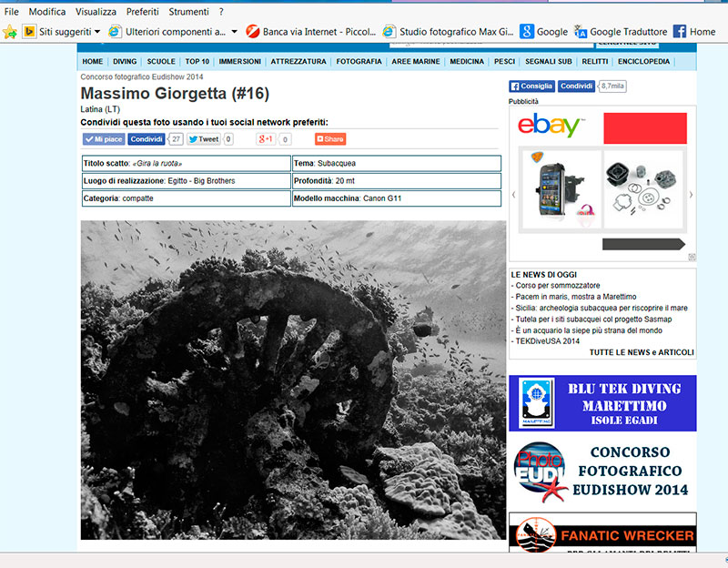Click the right carousel arrow in ad
728x568 pixels.
[x=691, y=195]
